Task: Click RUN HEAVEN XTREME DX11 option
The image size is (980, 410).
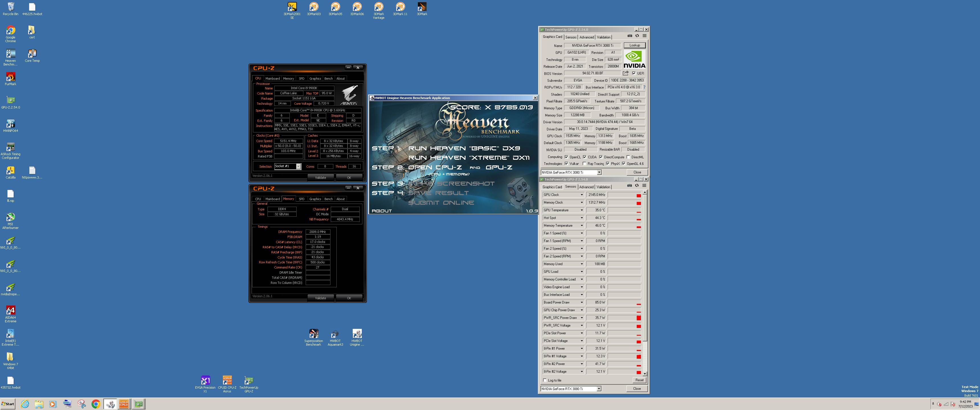Action: pos(469,157)
